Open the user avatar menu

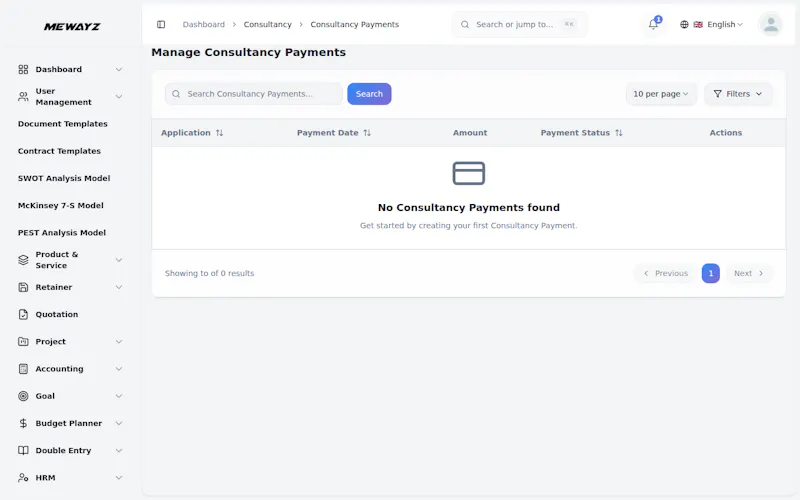pyautogui.click(x=770, y=24)
